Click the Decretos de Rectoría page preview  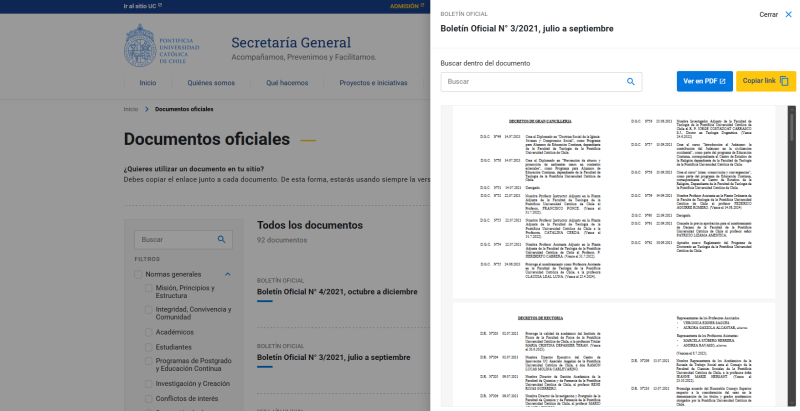pyautogui.click(x=614, y=355)
